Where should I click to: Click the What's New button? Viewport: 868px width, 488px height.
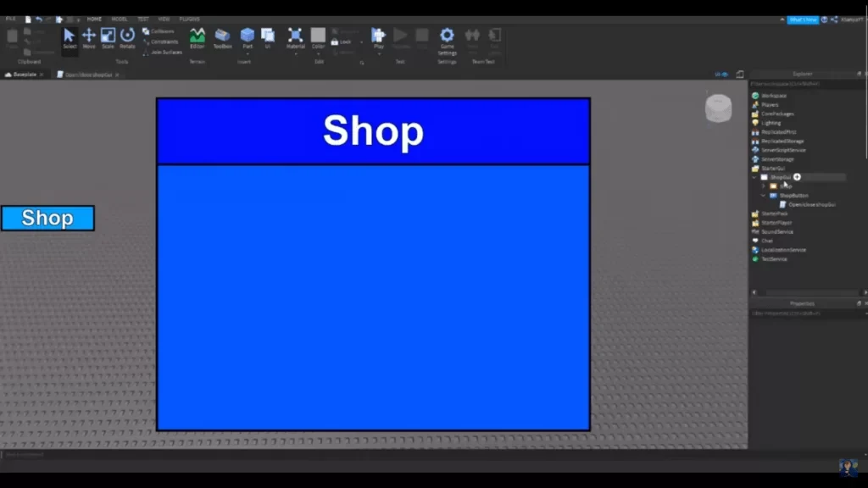[803, 20]
